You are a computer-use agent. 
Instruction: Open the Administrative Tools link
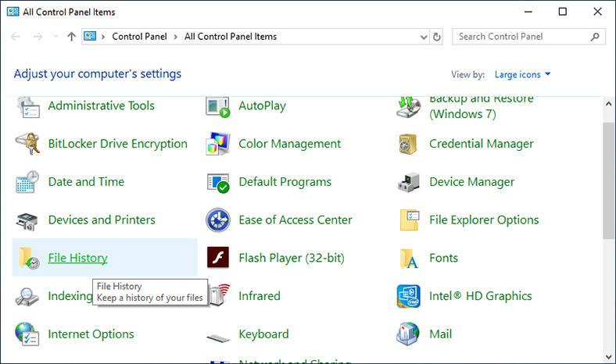click(102, 105)
